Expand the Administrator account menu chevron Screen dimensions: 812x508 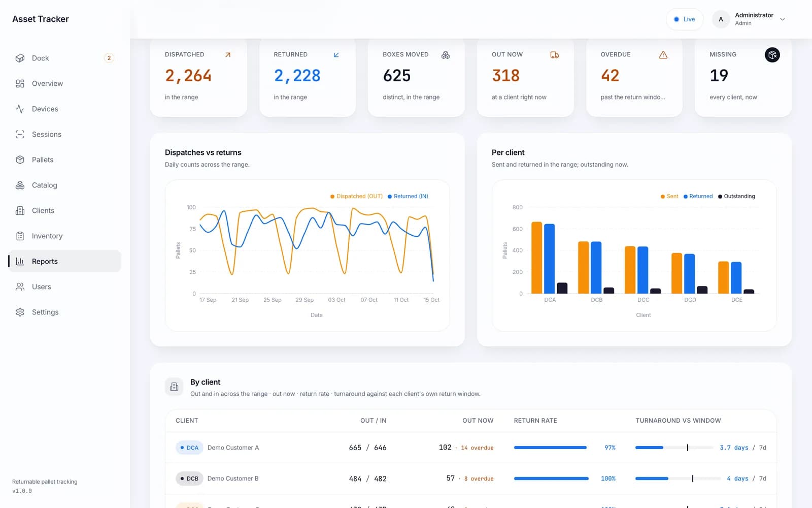[x=783, y=19]
